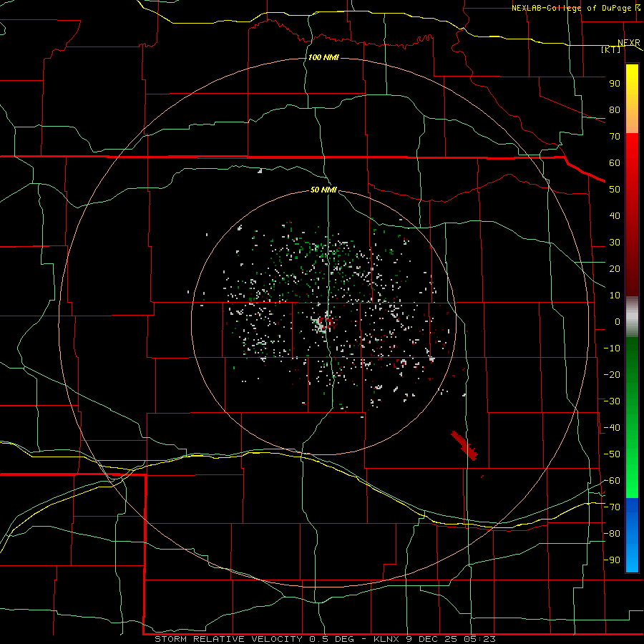This screenshot has width=644, height=644.
Task: Click the dark red velocity streak southeast
Action: click(464, 446)
